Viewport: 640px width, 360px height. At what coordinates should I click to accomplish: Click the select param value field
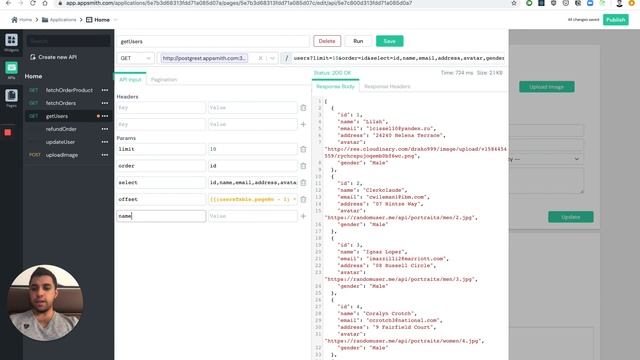[x=253, y=182]
